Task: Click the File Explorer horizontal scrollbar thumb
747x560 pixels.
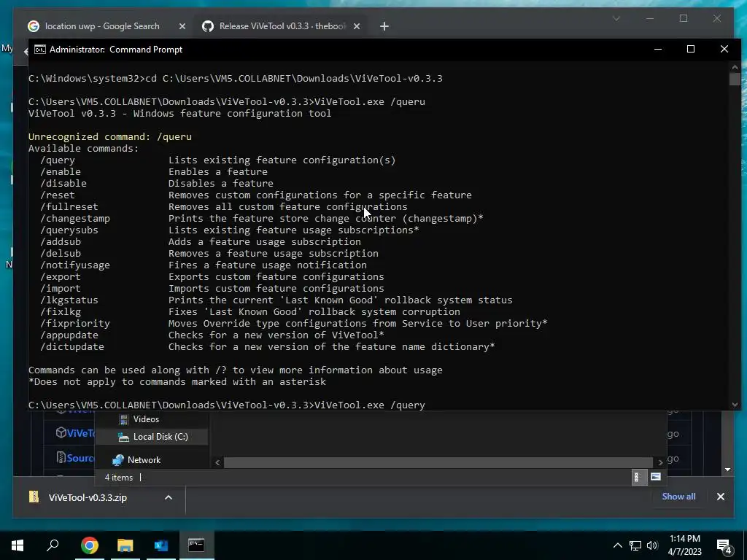Action: coord(438,462)
